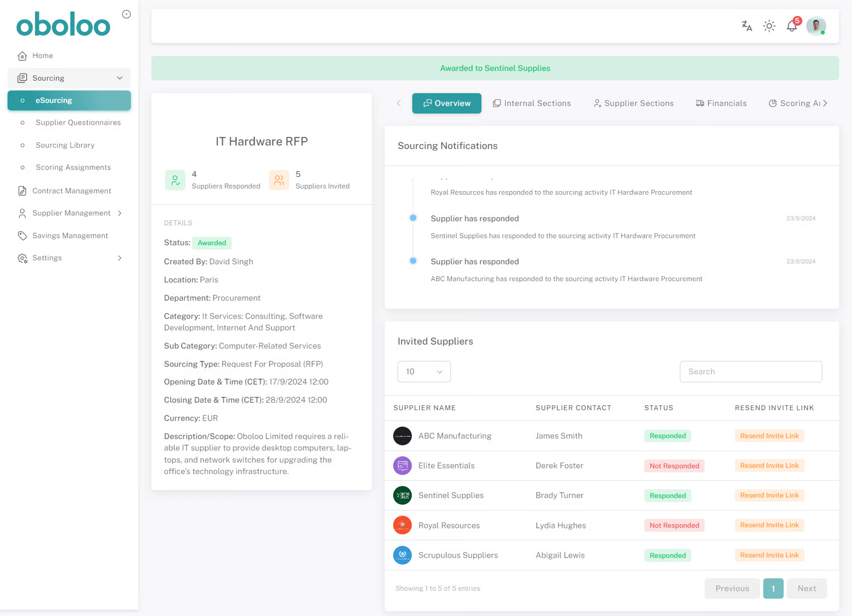This screenshot has width=852, height=616.
Task: Resend invite link to Elite Essentials
Action: pyautogui.click(x=769, y=465)
